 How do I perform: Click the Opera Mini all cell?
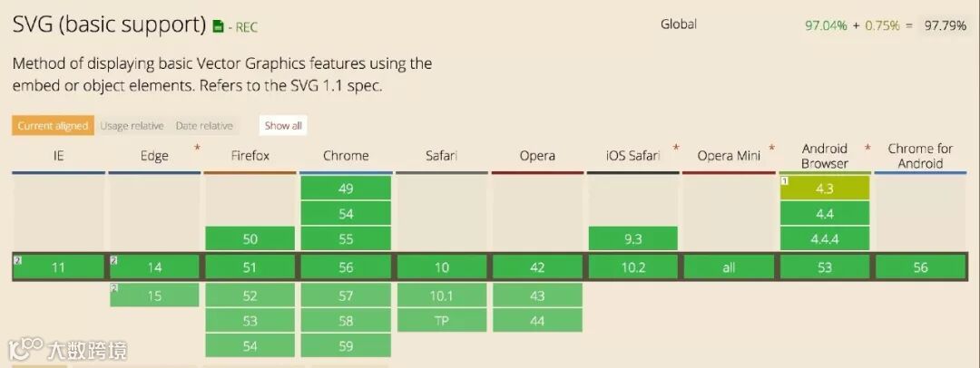729,268
